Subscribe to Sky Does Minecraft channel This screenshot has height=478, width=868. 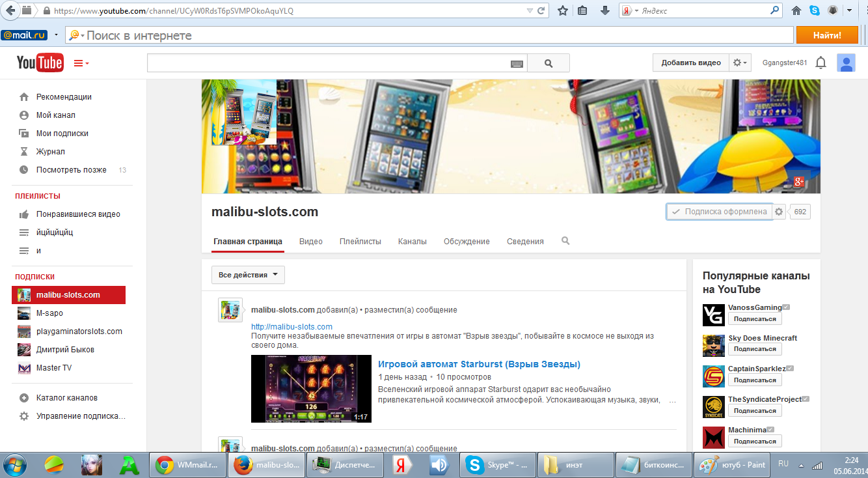755,349
